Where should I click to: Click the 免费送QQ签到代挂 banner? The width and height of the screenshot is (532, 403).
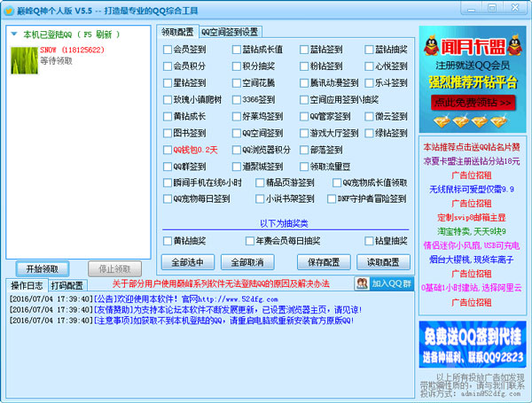473,345
